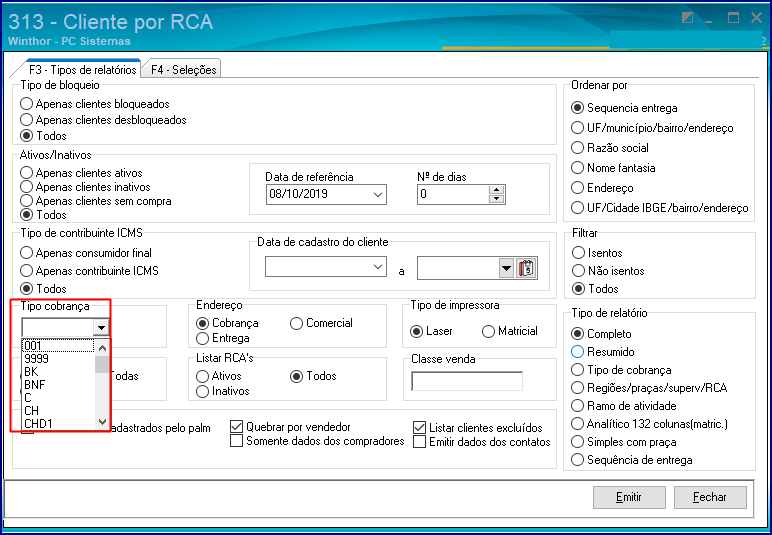Screen dimensions: 772x535
Task: Open start date dropdown for cadastro do cliente
Action: (x=378, y=267)
